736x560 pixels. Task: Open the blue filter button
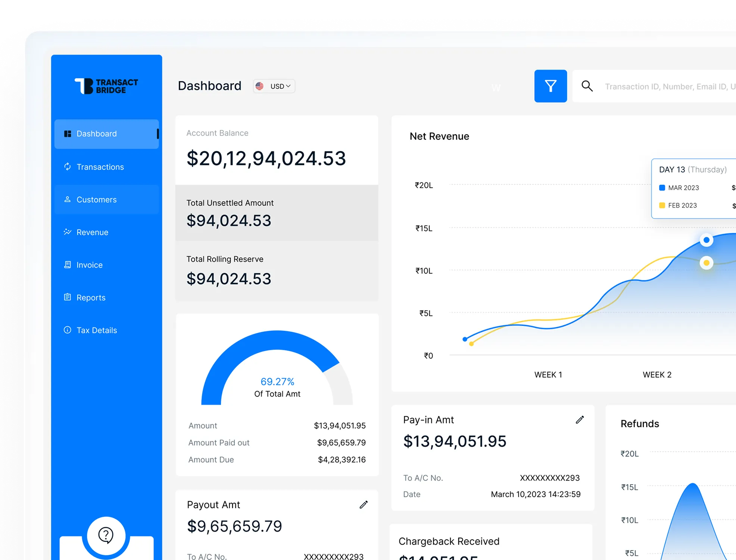pos(551,86)
